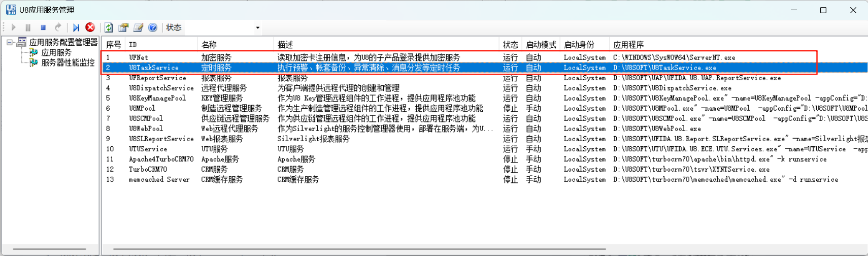
Task: Click the green refresh toolbar icon
Action: pyautogui.click(x=109, y=27)
